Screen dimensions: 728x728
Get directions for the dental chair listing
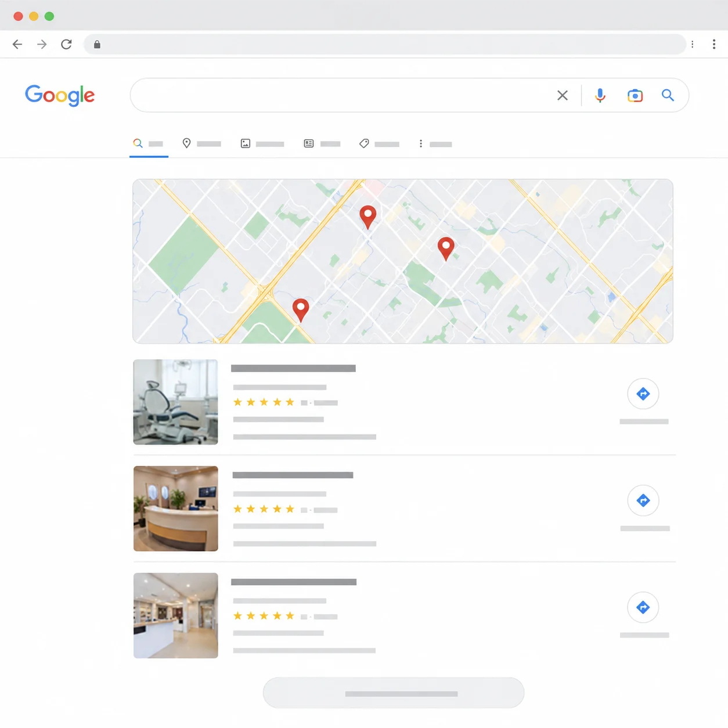[x=643, y=394]
